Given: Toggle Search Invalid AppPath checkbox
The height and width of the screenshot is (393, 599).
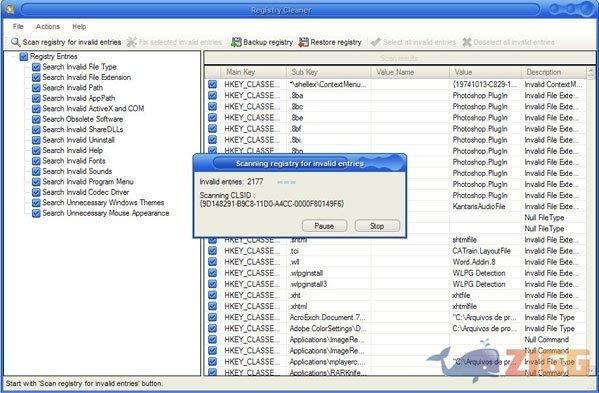Looking at the screenshot, I should pyautogui.click(x=36, y=98).
